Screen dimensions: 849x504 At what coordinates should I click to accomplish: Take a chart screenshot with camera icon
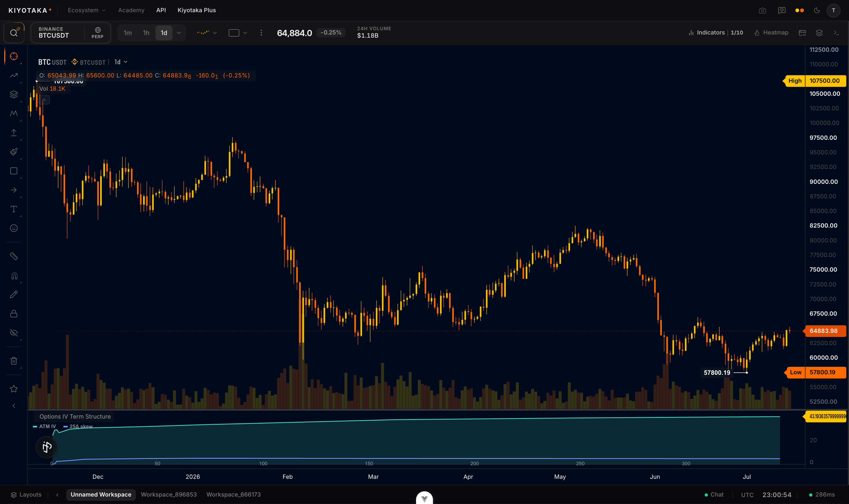[763, 11]
